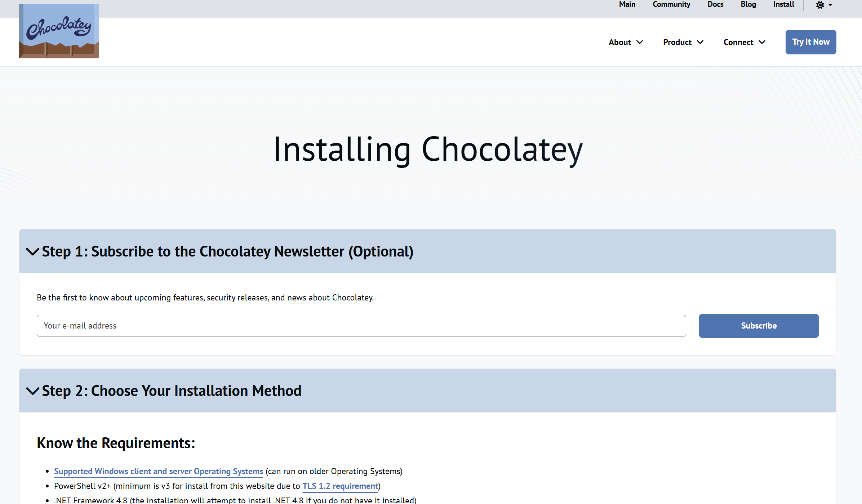Click the Chocolatey logo
Viewport: 862px width, 504px height.
(59, 31)
